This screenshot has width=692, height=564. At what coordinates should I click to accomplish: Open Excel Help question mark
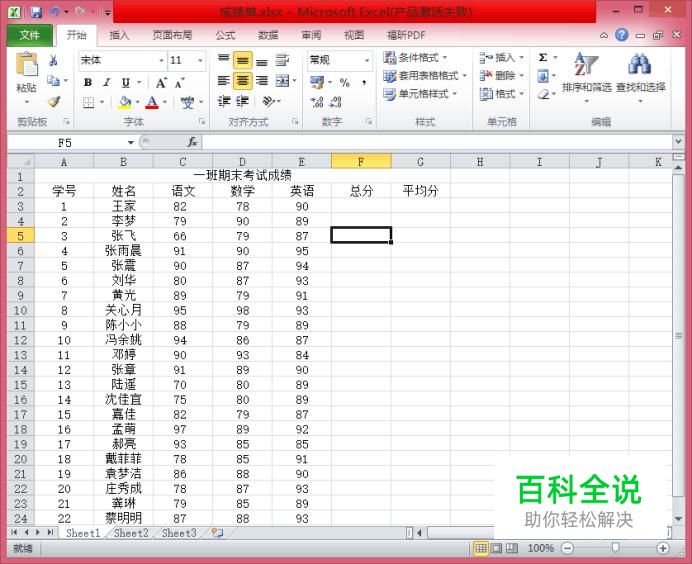tap(622, 35)
